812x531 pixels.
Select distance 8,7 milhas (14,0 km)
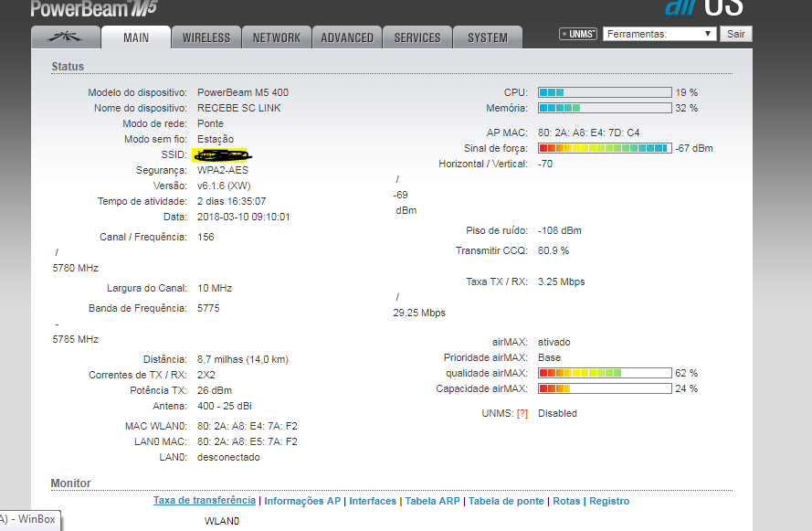[243, 359]
